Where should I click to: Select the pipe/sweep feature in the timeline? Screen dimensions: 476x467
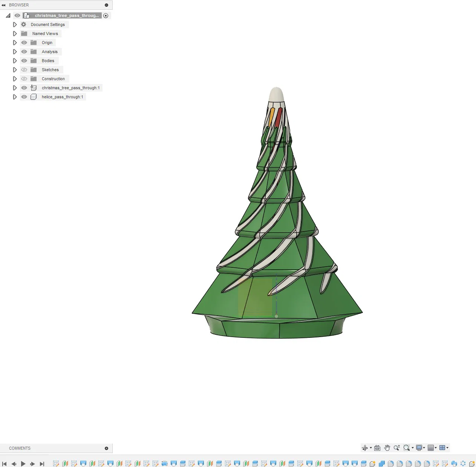[x=165, y=464]
